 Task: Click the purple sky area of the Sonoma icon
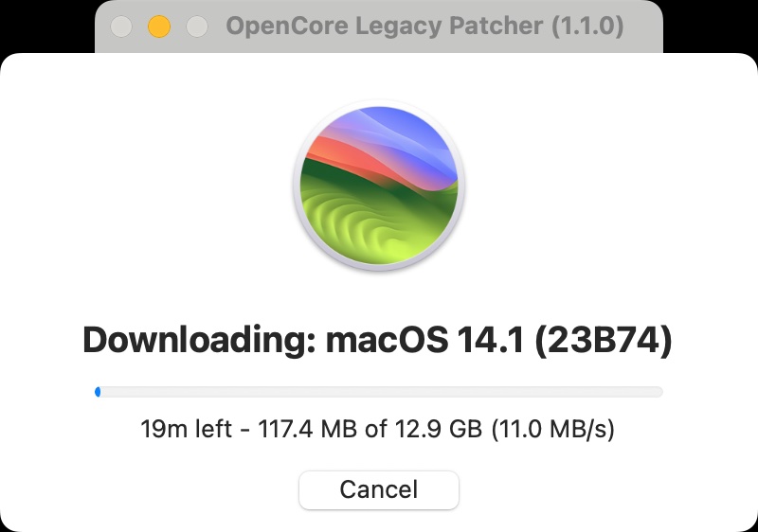[x=411, y=137]
